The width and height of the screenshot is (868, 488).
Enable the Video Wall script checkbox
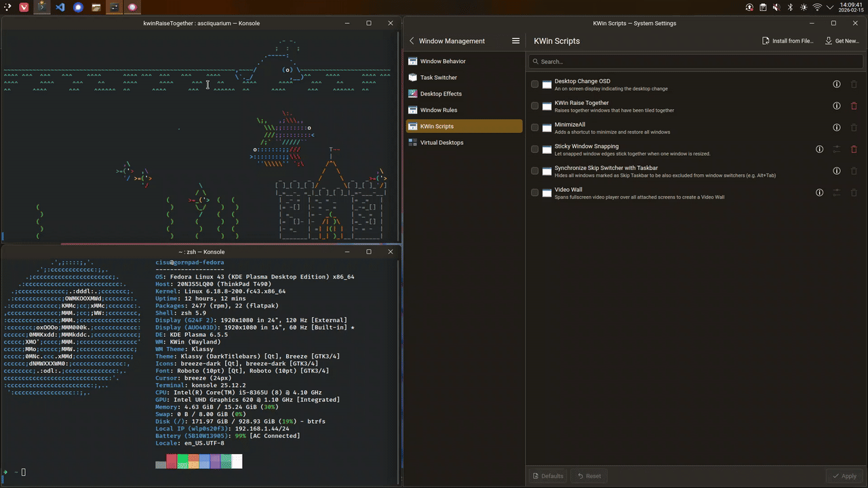pos(535,192)
